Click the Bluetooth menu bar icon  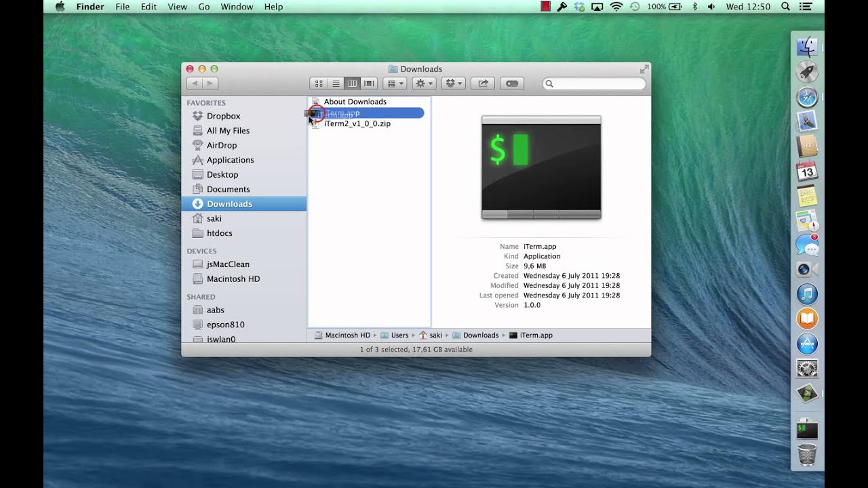[694, 7]
